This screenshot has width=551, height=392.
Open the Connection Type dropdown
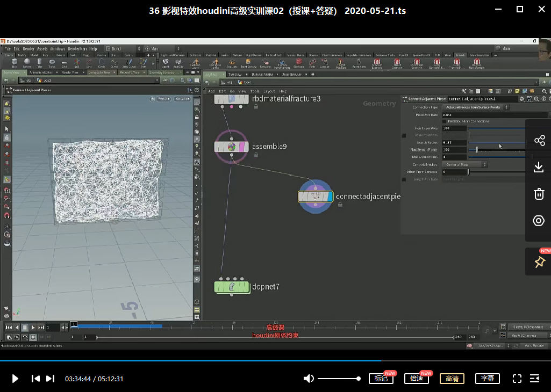click(x=475, y=107)
